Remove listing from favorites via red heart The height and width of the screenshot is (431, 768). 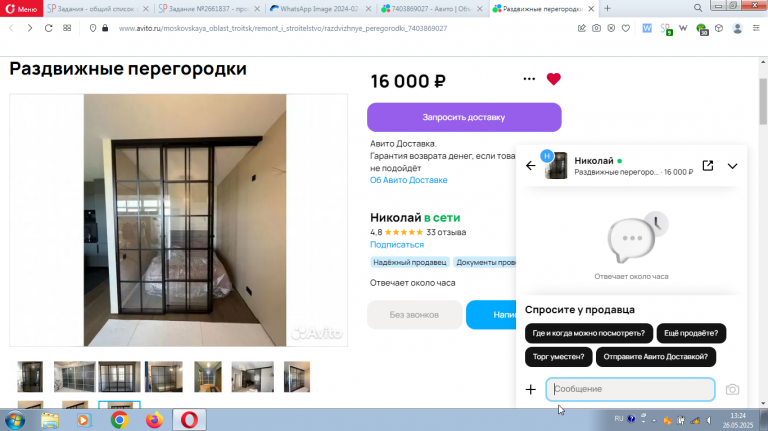[553, 79]
